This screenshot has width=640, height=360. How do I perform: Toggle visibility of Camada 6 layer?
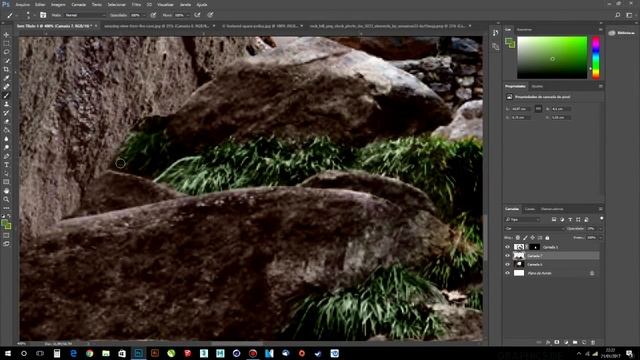click(x=507, y=264)
